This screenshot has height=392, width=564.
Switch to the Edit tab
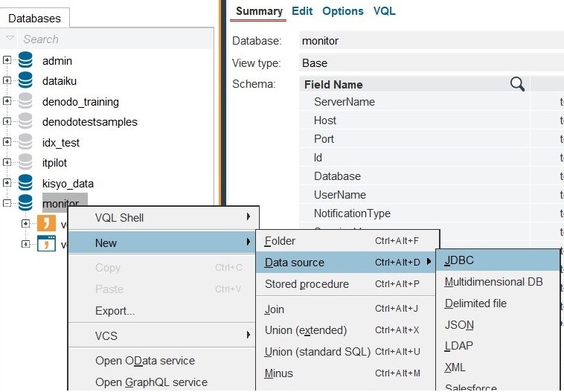[x=302, y=11]
